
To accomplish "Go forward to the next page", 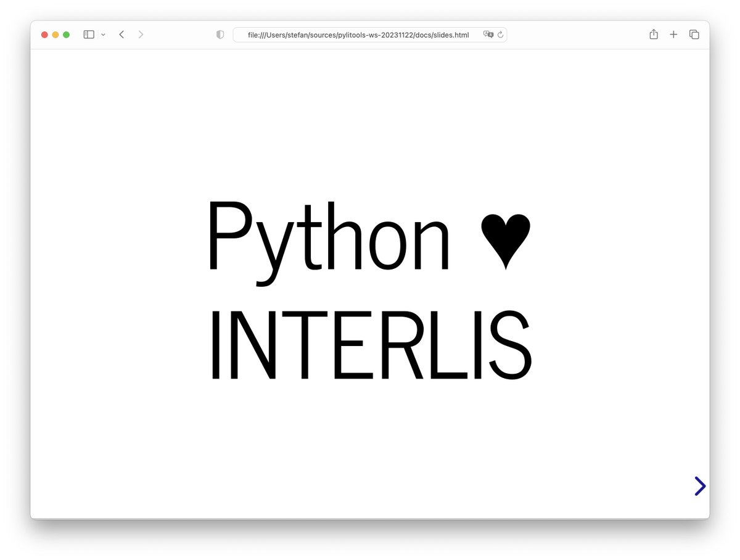I will (x=141, y=35).
